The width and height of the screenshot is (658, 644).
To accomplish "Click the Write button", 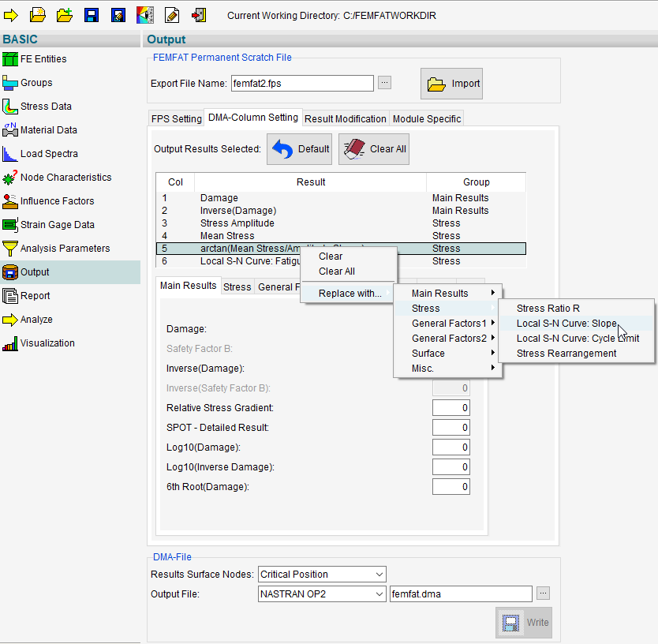I will tap(524, 623).
